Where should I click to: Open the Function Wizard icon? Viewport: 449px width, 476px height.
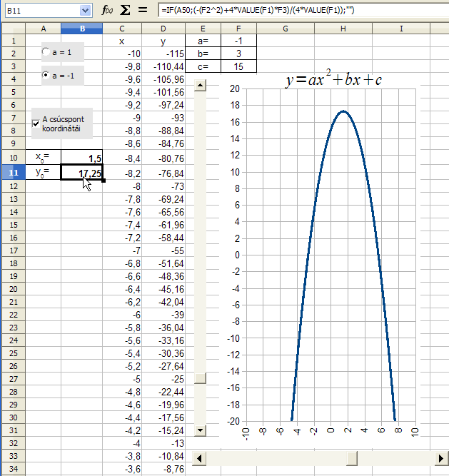tap(107, 10)
